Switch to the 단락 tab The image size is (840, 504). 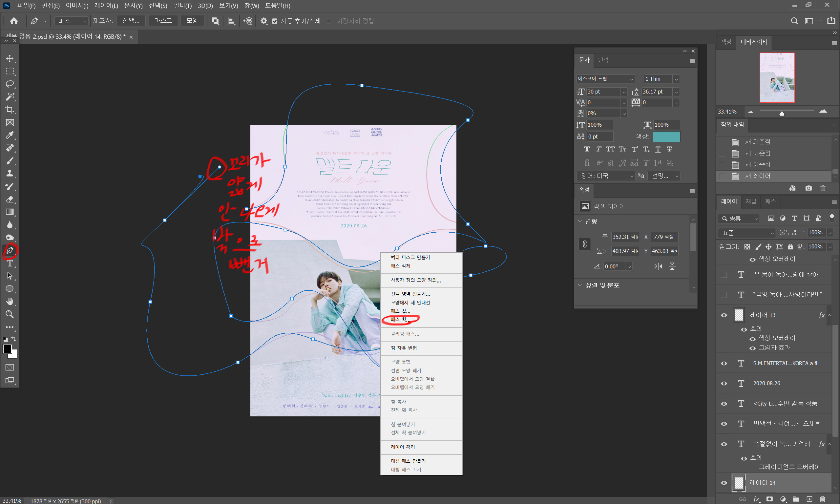coord(603,60)
